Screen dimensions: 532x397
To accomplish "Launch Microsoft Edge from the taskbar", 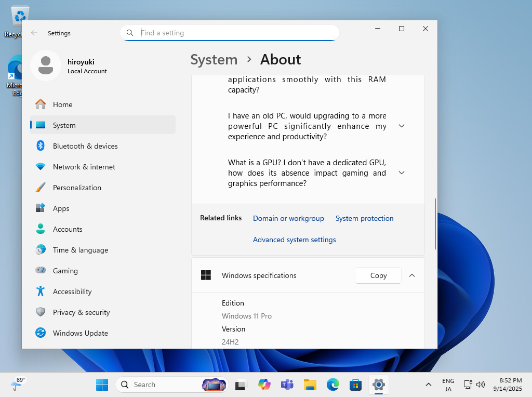I will [333, 385].
